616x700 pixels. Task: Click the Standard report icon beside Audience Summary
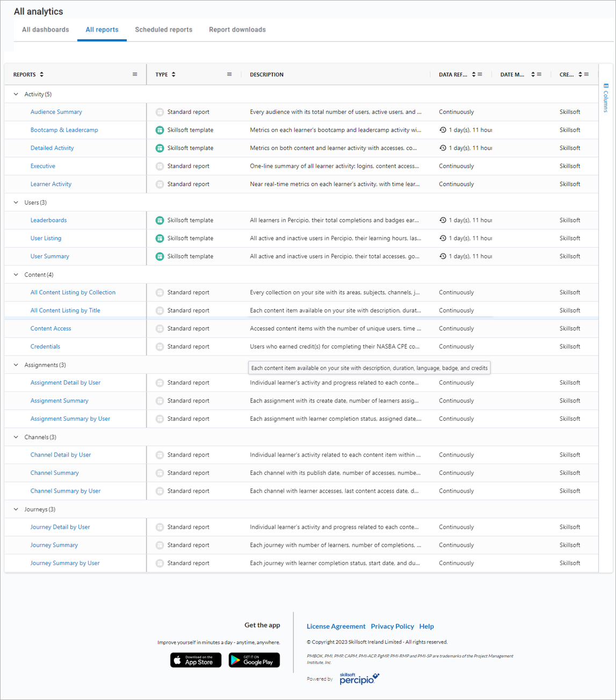pos(160,112)
